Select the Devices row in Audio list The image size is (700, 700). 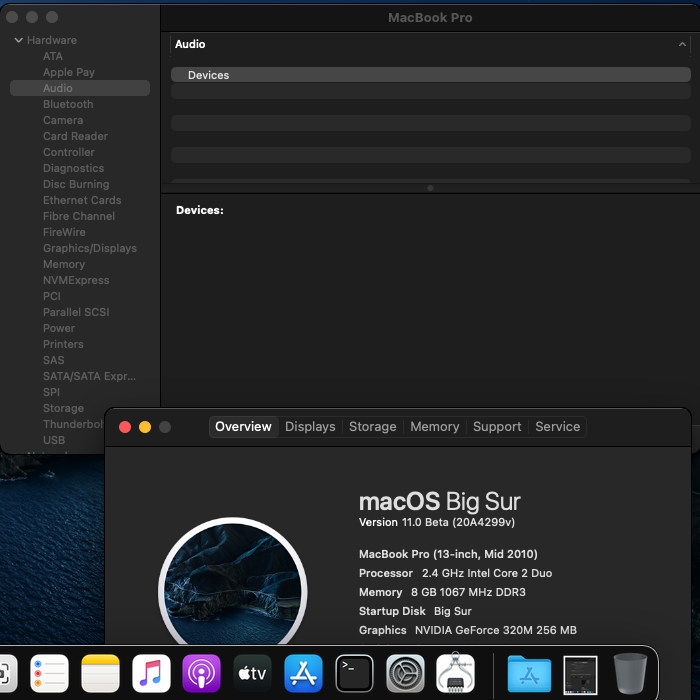(x=430, y=75)
